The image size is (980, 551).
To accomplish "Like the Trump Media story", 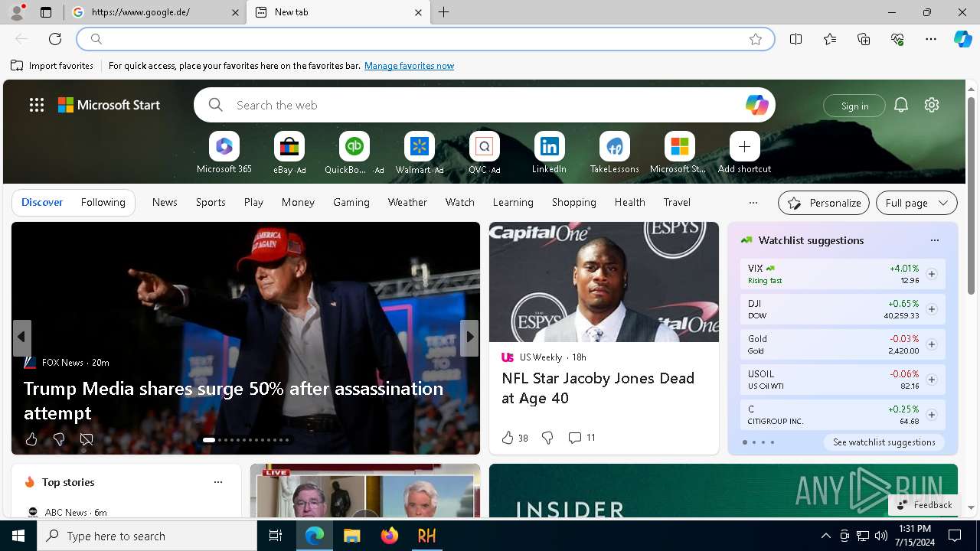I will point(31,439).
